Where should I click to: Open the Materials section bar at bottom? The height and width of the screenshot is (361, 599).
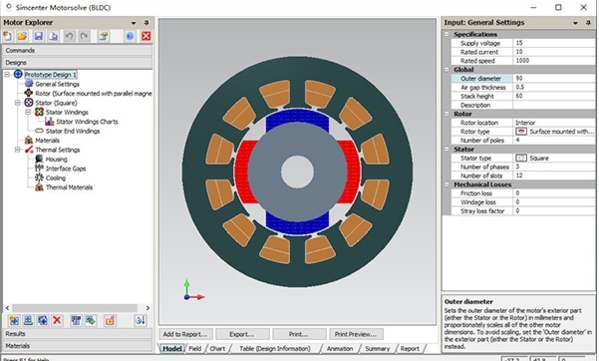(78, 346)
